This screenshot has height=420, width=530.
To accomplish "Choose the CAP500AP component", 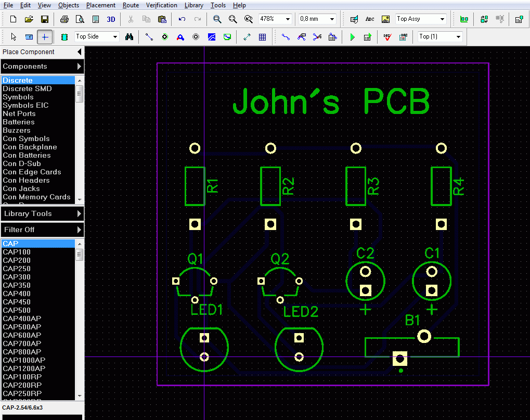I will [x=38, y=327].
